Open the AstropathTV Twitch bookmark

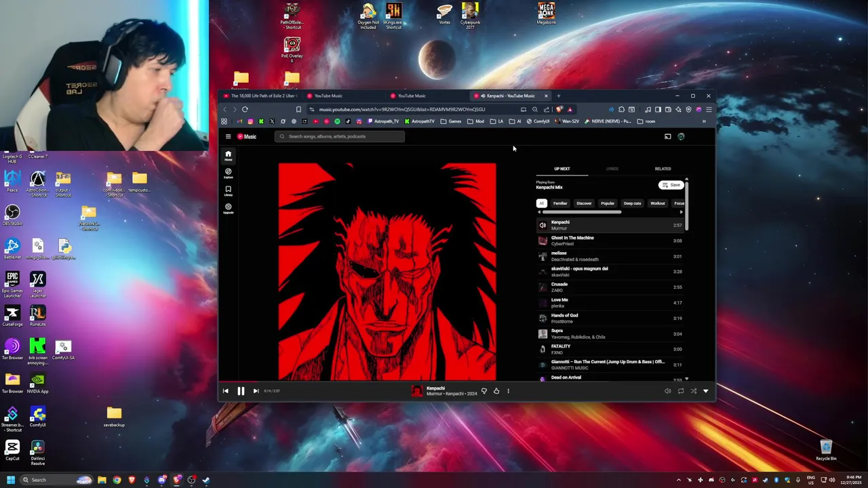tap(384, 121)
